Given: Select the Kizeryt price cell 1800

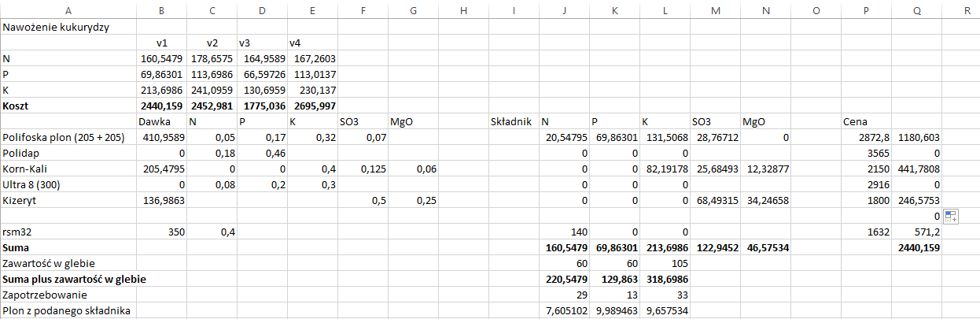Looking at the screenshot, I should [865, 200].
